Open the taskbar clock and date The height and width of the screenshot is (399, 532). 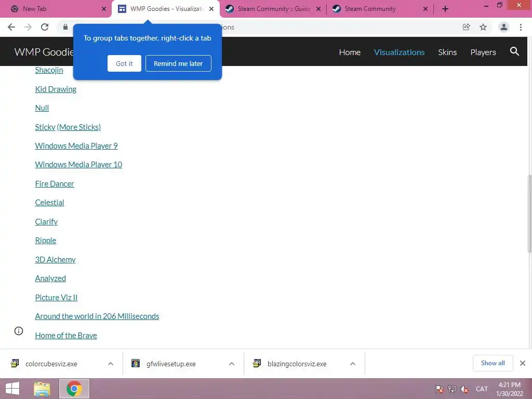(x=509, y=389)
